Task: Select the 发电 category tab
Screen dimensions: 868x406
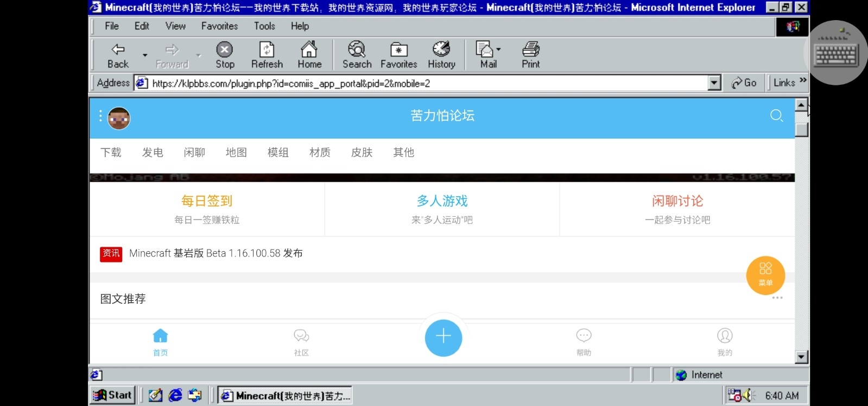Action: pos(153,153)
